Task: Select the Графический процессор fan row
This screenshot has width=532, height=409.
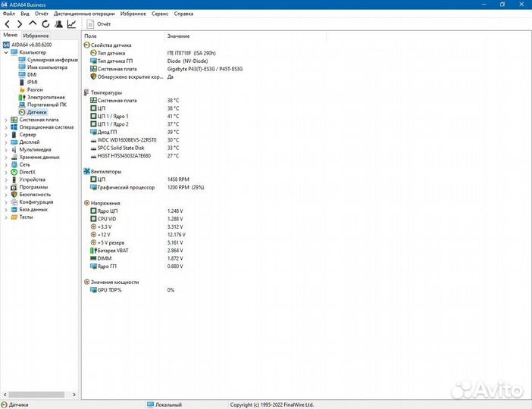Action: [x=147, y=187]
